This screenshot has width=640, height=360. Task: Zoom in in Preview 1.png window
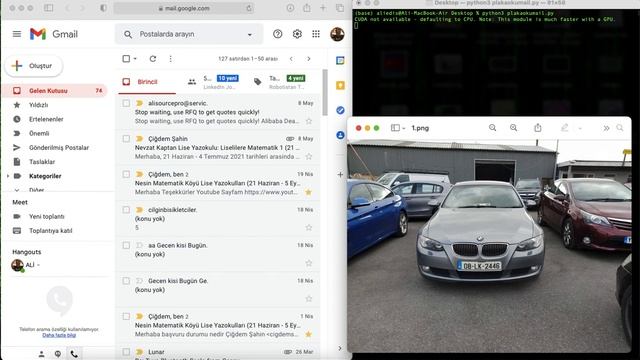tap(513, 128)
